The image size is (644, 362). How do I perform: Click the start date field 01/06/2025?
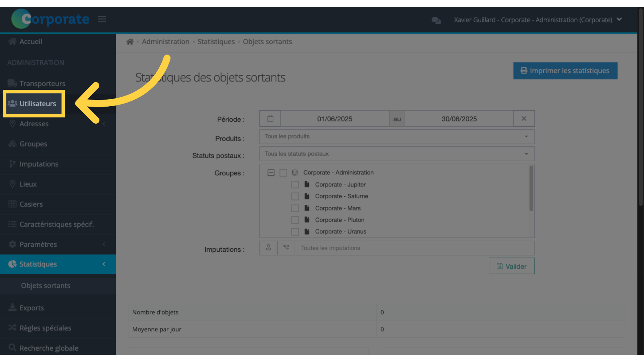(x=335, y=119)
